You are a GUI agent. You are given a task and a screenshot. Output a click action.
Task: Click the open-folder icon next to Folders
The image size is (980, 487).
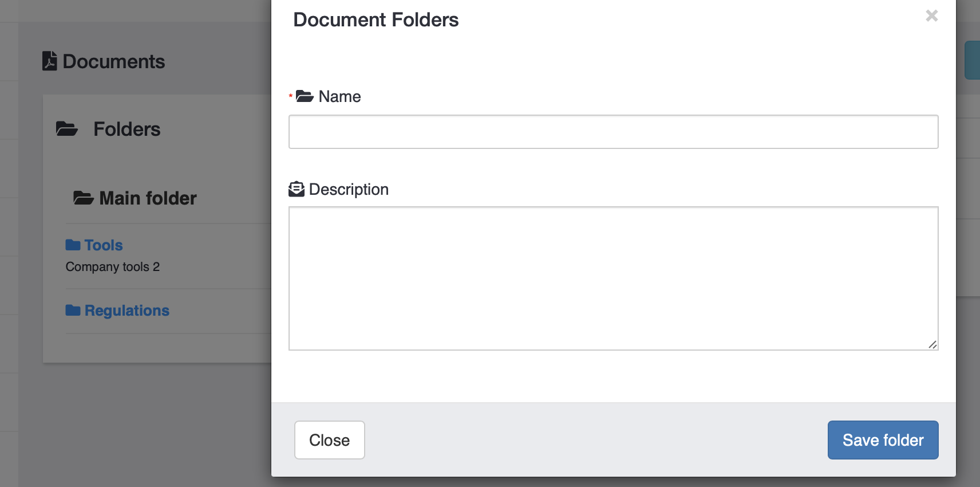click(67, 129)
